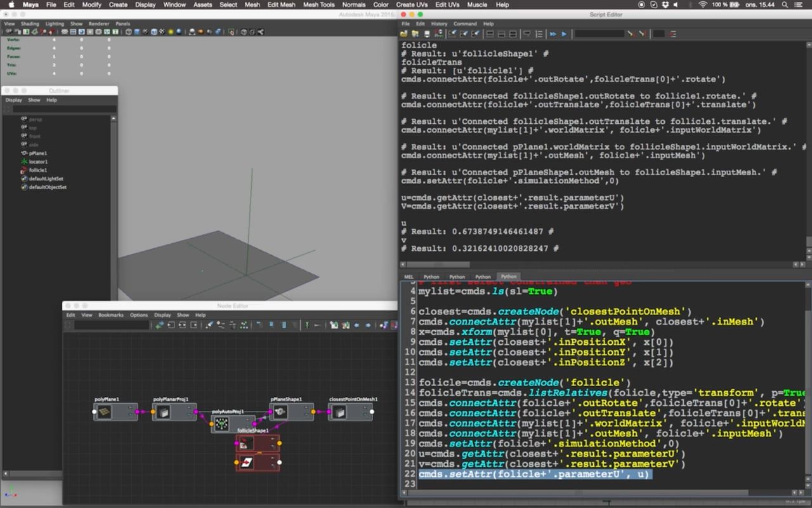Select follicle1 in the Outliner

pos(37,170)
